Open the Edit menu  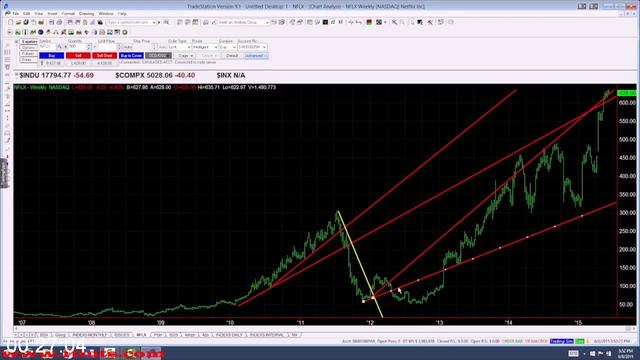pos(27,13)
